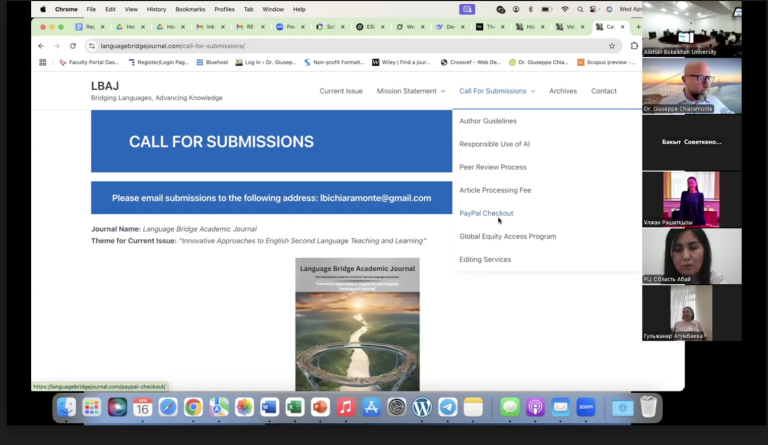Open the Bookmarks menu in the menu bar

(x=190, y=9)
